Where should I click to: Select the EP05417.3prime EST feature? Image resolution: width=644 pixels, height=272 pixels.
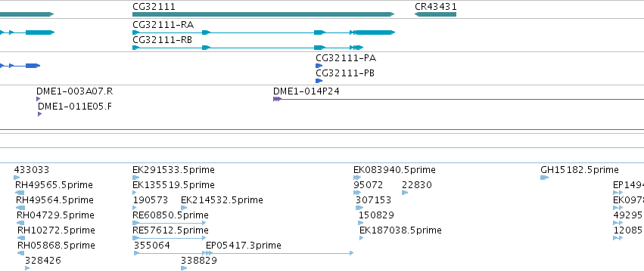pos(279,253)
